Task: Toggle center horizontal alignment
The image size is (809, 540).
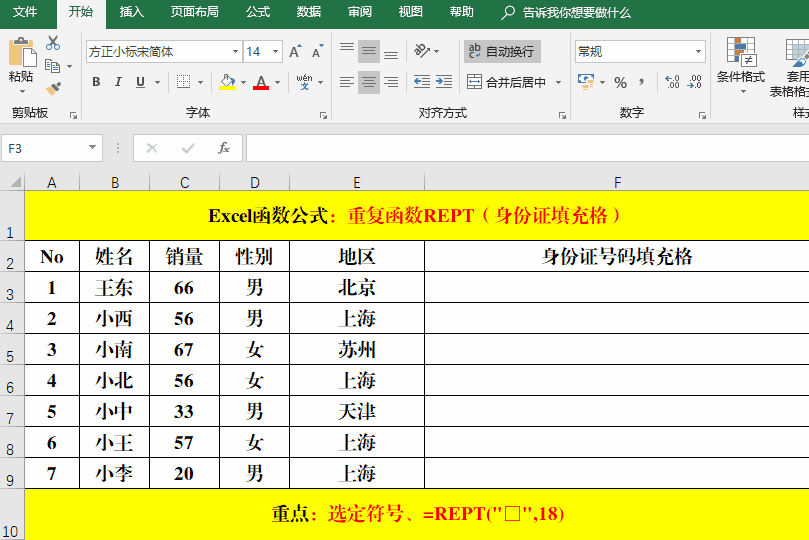Action: click(369, 81)
